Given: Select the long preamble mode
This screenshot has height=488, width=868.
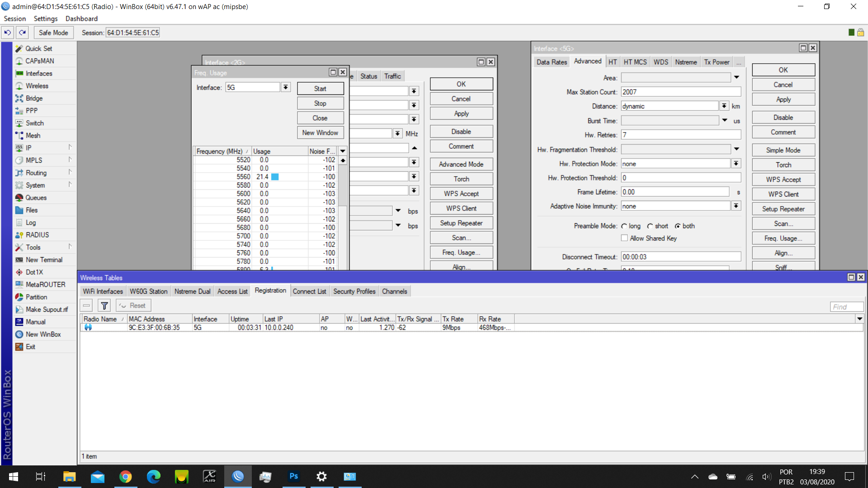Looking at the screenshot, I should [624, 226].
